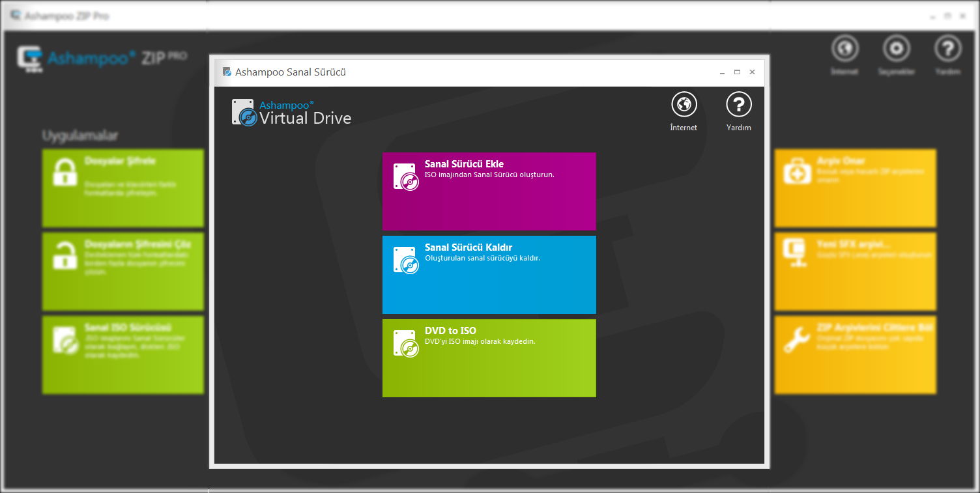
Task: Open Yardım help icon in Virtual Drive dialog
Action: click(738, 105)
